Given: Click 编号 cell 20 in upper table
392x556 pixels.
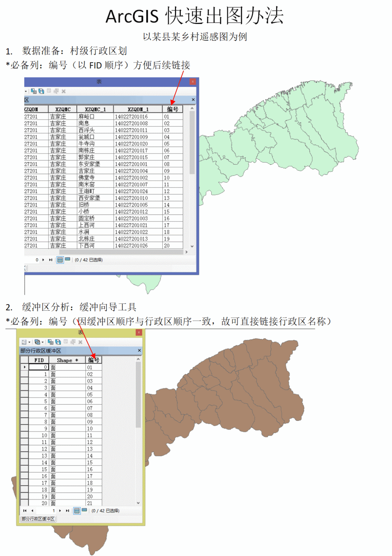Looking at the screenshot, I should [x=172, y=246].
